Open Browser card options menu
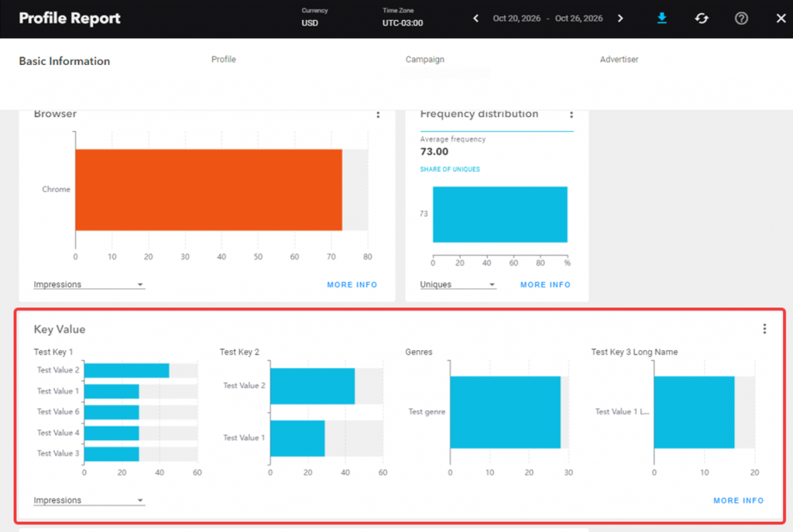 [x=378, y=115]
